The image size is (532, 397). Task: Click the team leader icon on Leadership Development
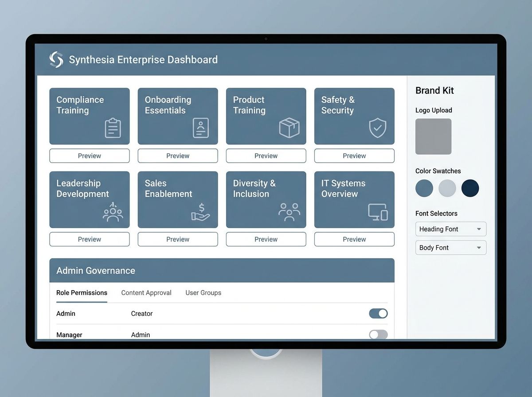point(113,211)
